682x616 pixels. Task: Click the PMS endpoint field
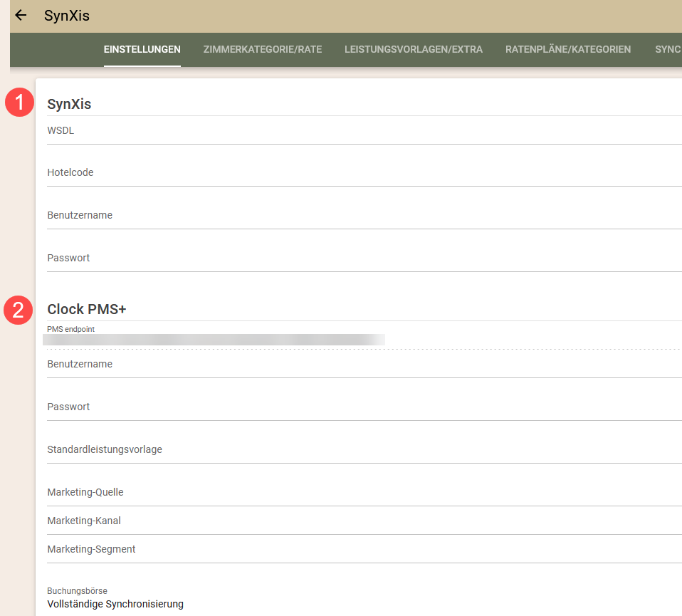coord(364,337)
